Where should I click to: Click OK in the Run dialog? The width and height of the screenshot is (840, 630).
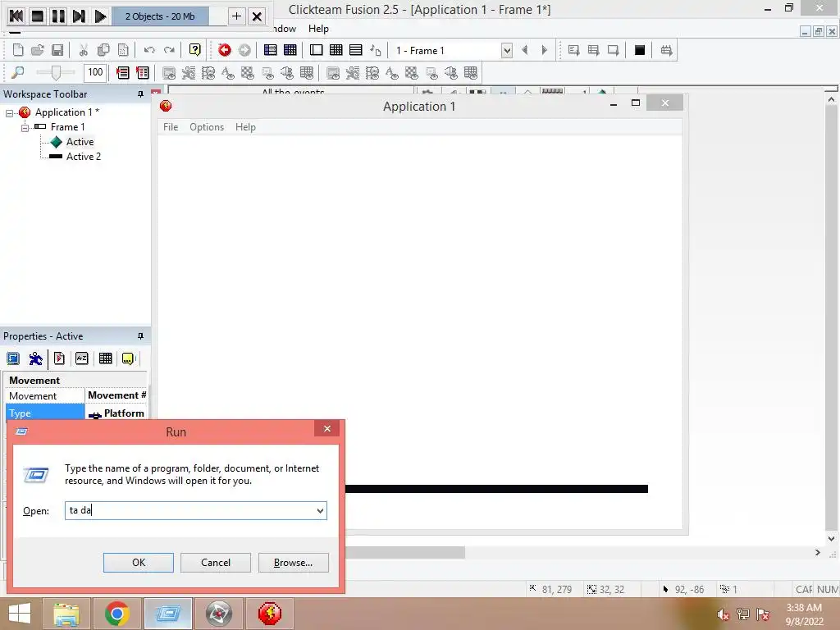138,563
